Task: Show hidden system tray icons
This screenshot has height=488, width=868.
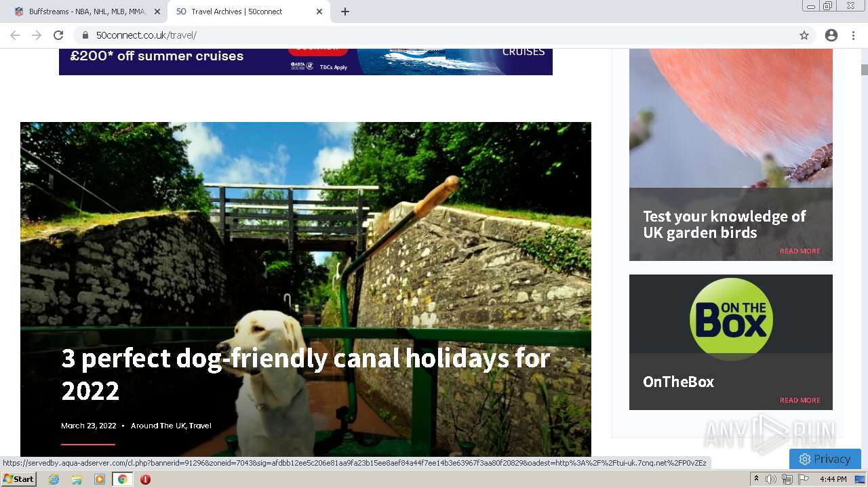Action: 757,479
